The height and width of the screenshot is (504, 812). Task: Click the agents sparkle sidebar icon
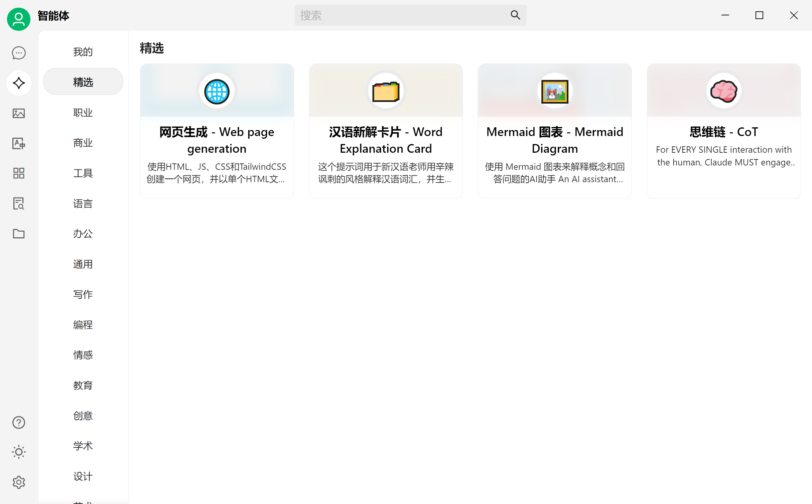pyautogui.click(x=19, y=83)
